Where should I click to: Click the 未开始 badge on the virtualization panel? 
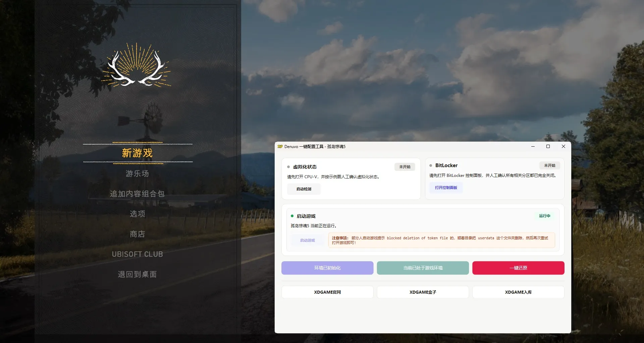pyautogui.click(x=405, y=166)
